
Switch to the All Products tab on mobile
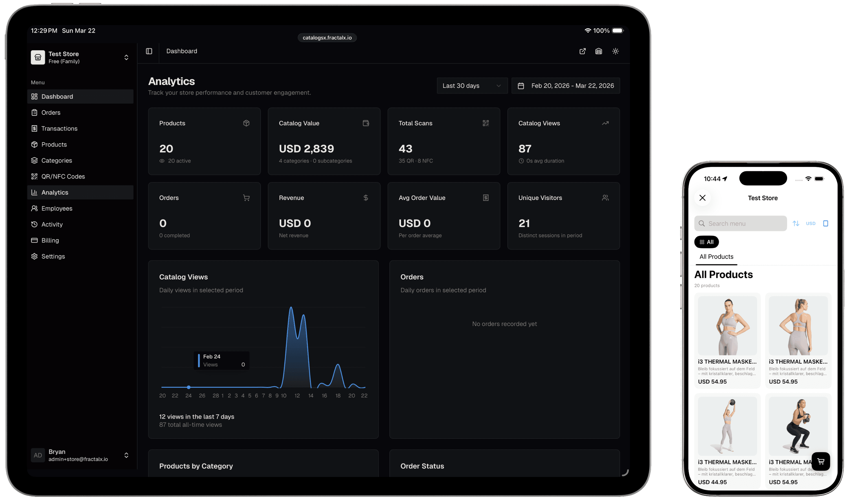click(716, 257)
